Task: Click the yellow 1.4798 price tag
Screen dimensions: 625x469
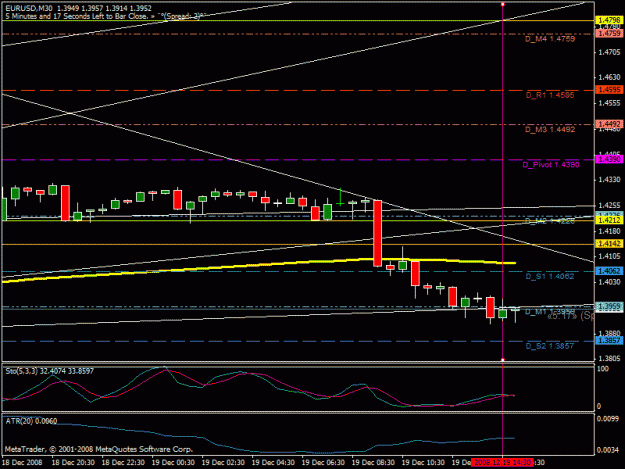Action: [609, 20]
